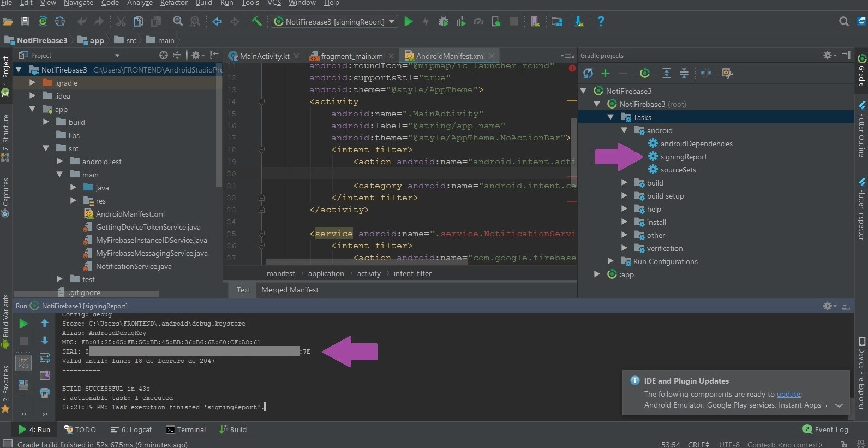868x448 pixels.
Task: Toggle tool window buttons square in status bar
Action: click(x=8, y=444)
